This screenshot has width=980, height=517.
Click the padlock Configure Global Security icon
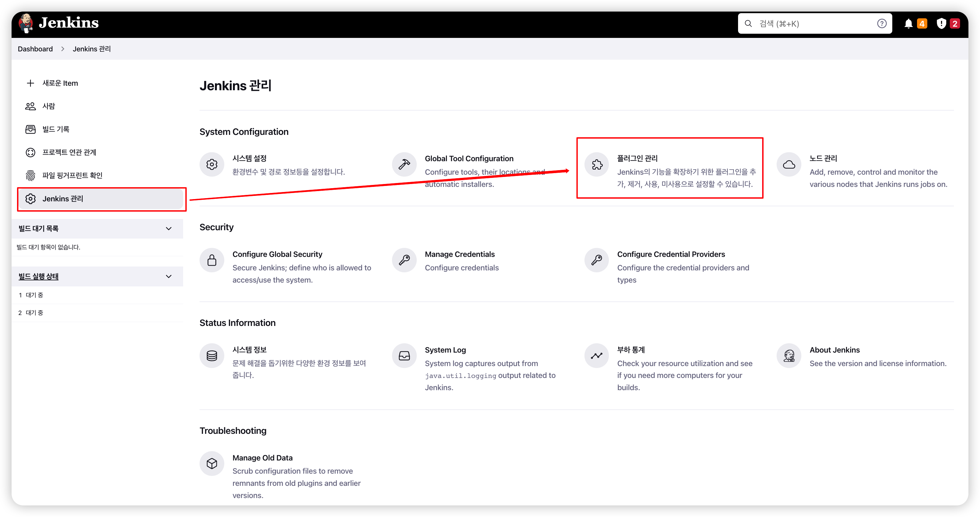pyautogui.click(x=212, y=260)
